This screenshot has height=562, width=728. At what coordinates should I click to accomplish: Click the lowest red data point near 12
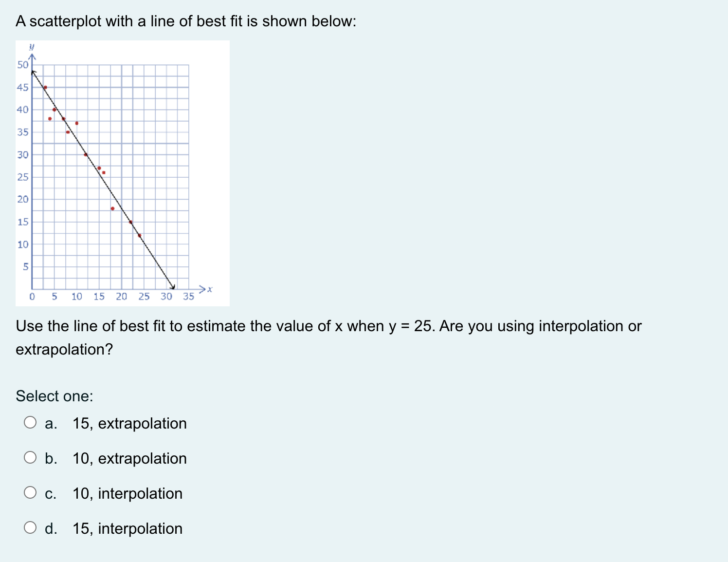pos(141,236)
